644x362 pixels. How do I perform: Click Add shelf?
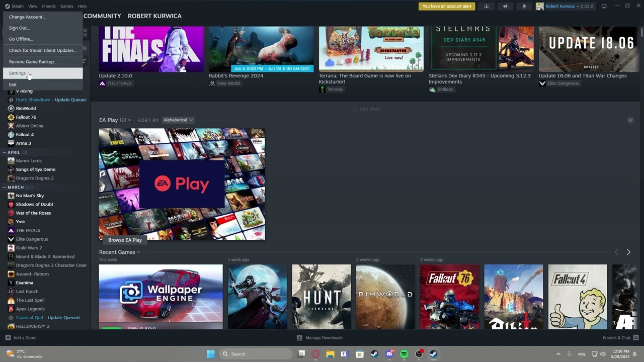[x=366, y=109]
